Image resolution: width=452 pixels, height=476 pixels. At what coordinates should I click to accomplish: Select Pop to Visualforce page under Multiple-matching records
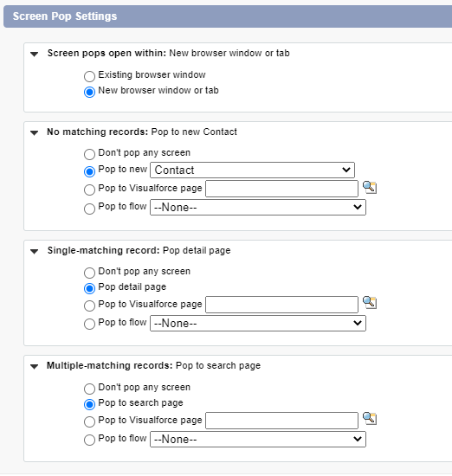pos(89,421)
